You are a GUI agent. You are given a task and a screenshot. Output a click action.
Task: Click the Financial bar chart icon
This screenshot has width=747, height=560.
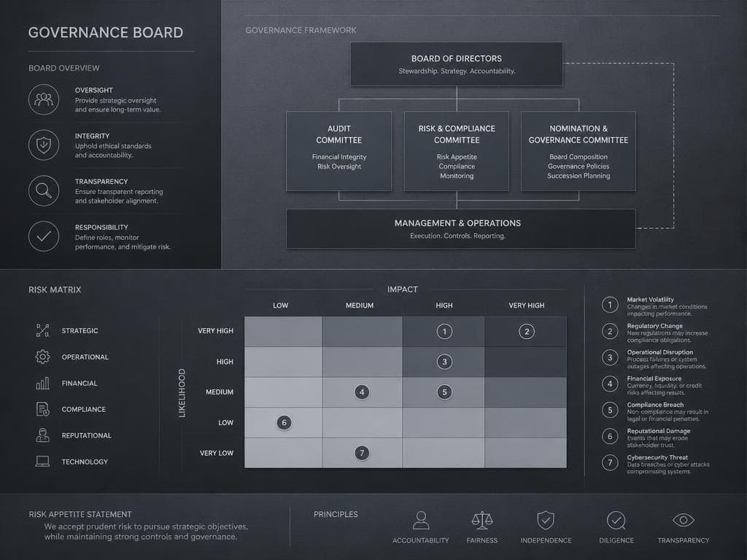click(42, 383)
